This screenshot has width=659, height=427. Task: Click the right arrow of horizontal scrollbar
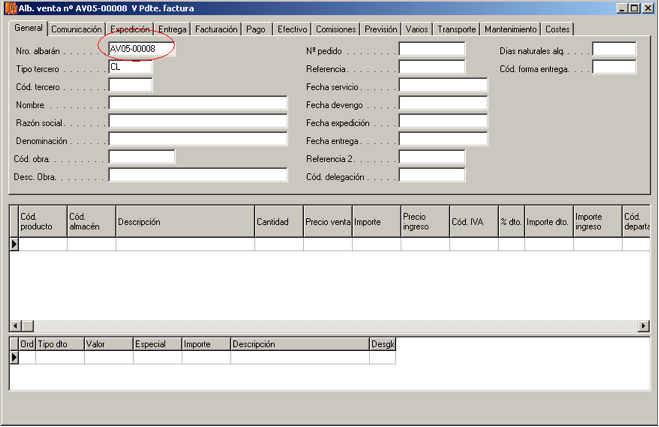coord(643,326)
